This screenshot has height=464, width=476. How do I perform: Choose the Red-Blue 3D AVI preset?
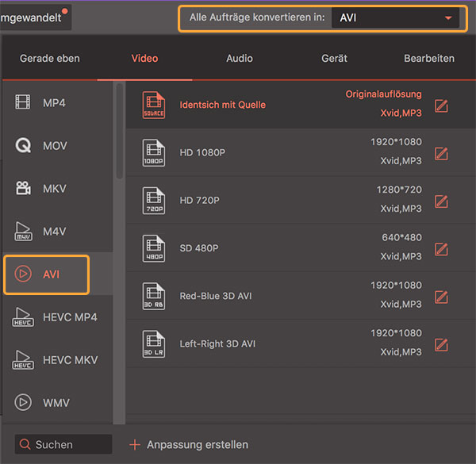(301, 296)
